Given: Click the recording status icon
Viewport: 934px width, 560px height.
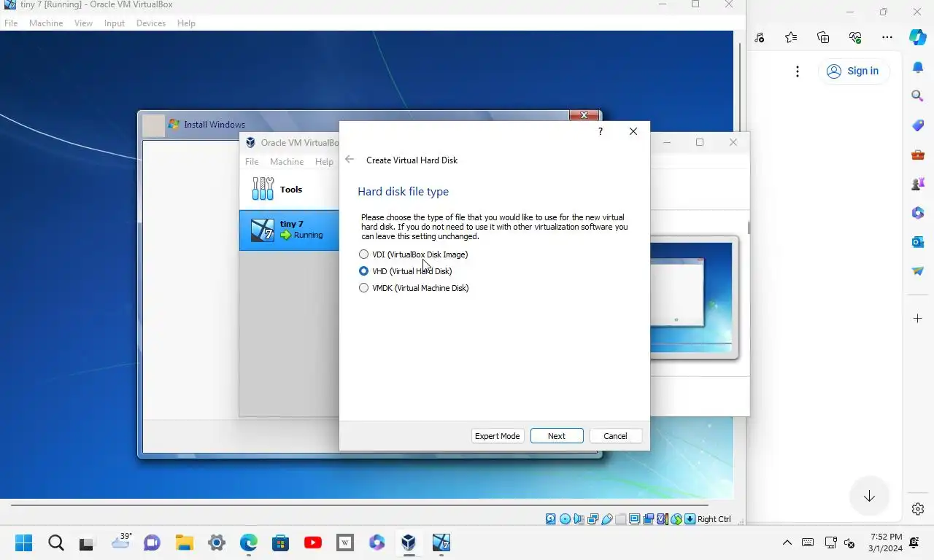Looking at the screenshot, I should tap(648, 519).
